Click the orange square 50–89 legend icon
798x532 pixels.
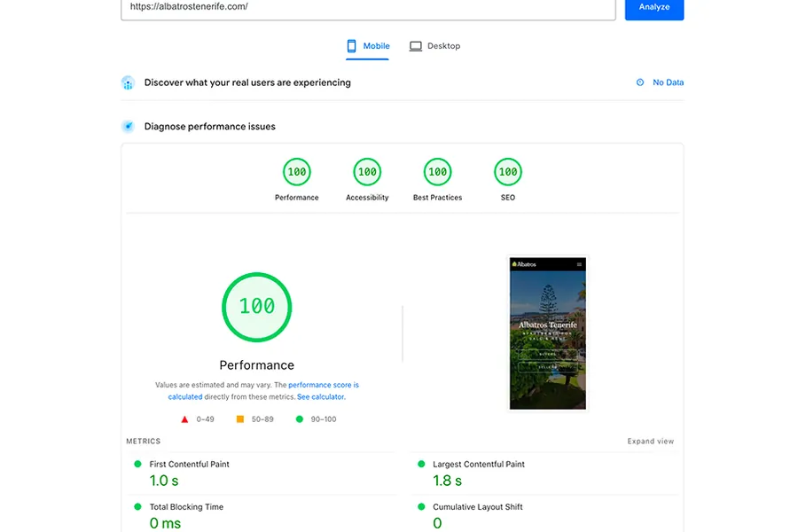point(240,419)
